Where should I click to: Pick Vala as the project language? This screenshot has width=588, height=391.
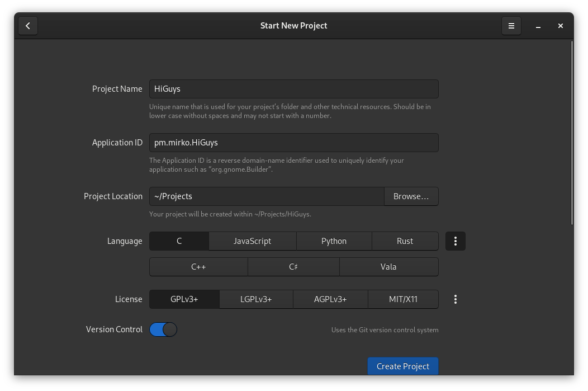[388, 267]
